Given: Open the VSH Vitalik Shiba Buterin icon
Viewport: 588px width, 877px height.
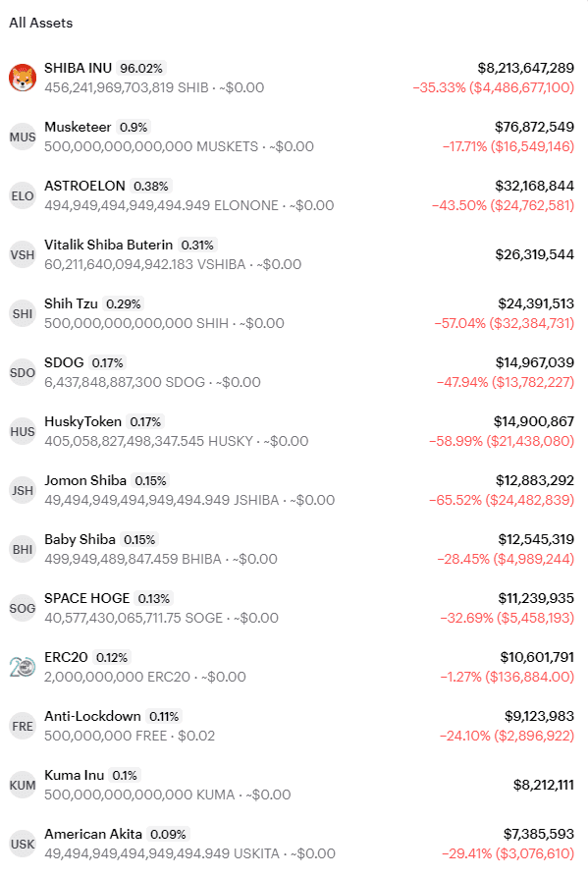Looking at the screenshot, I should tap(23, 254).
